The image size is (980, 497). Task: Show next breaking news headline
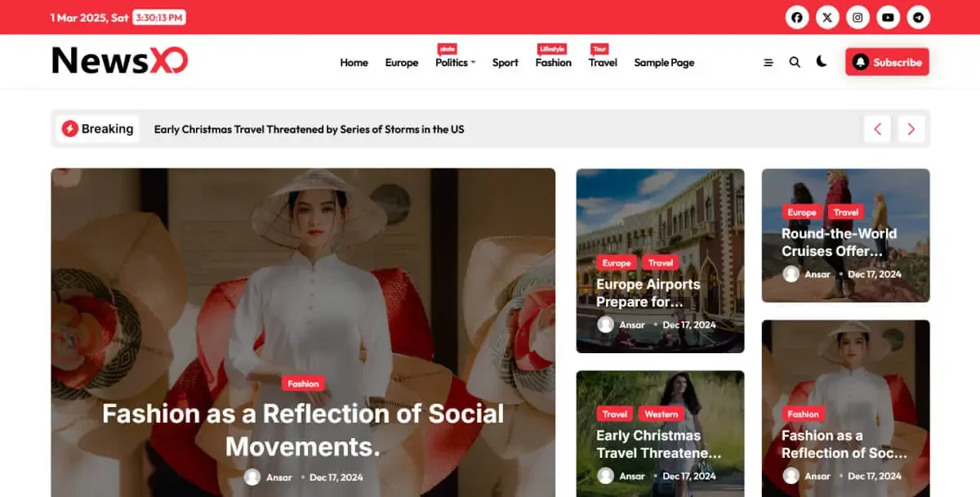911,129
